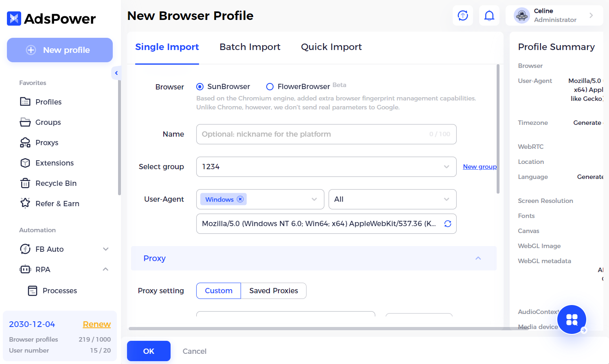Open the floating apps grid button
This screenshot has width=609, height=364.
[572, 320]
